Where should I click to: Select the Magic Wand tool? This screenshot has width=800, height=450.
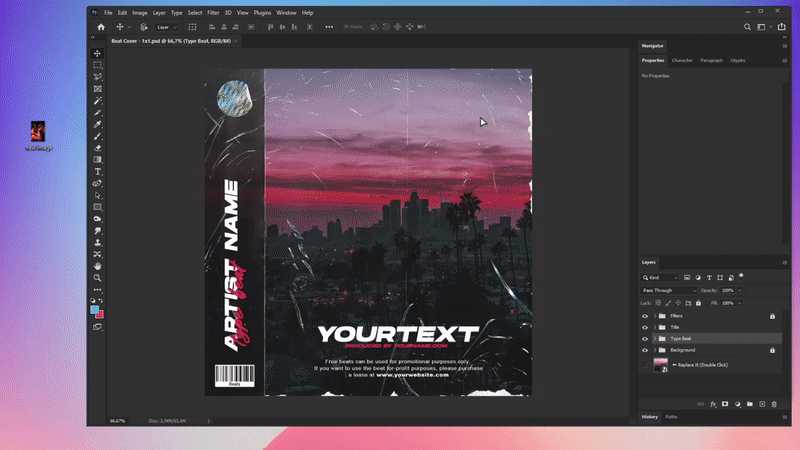tap(97, 101)
